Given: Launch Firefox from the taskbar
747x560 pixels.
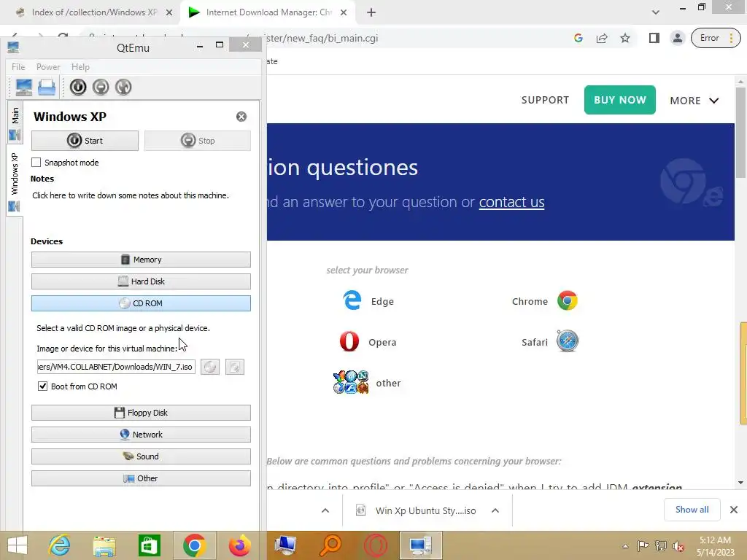Looking at the screenshot, I should point(239,545).
